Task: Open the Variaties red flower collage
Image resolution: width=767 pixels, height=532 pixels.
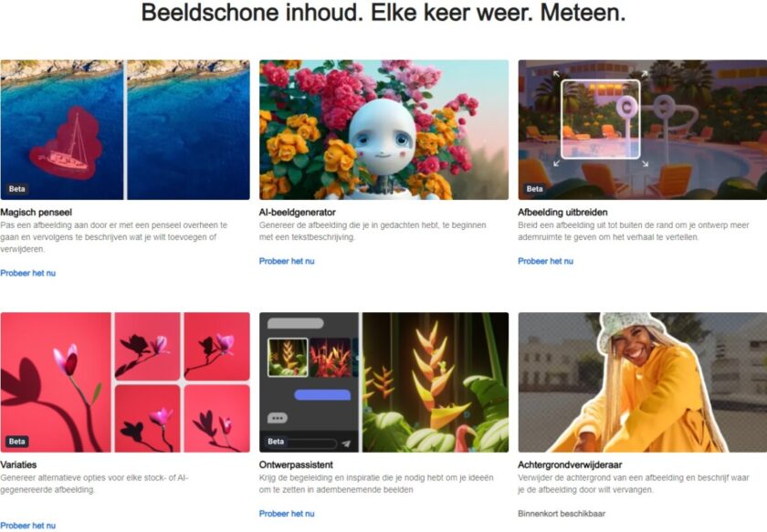Action: pyautogui.click(x=125, y=381)
